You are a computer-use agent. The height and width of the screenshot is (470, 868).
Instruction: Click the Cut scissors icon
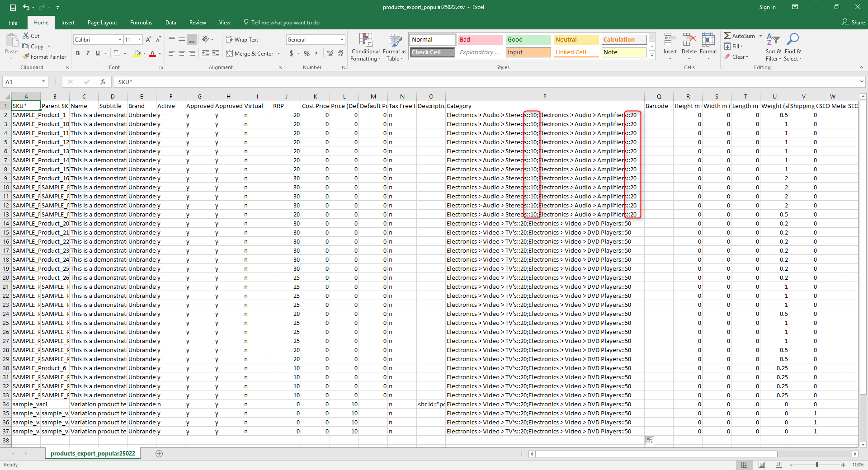(26, 36)
